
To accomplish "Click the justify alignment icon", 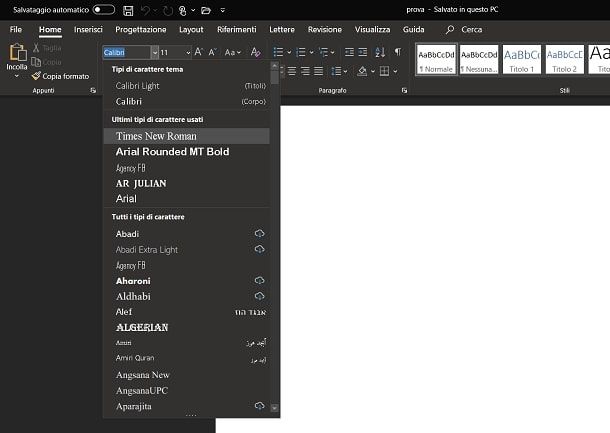I will click(x=319, y=71).
